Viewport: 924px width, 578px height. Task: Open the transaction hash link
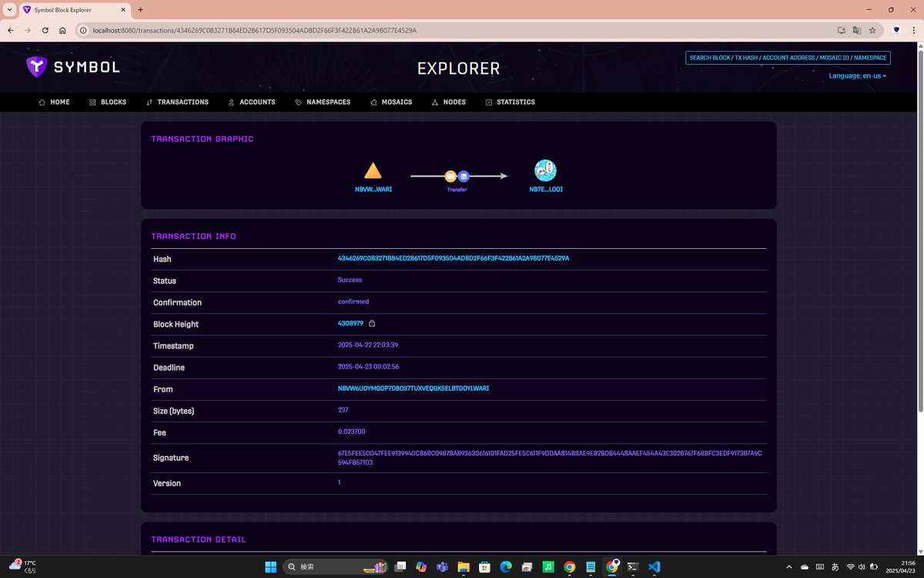click(454, 258)
